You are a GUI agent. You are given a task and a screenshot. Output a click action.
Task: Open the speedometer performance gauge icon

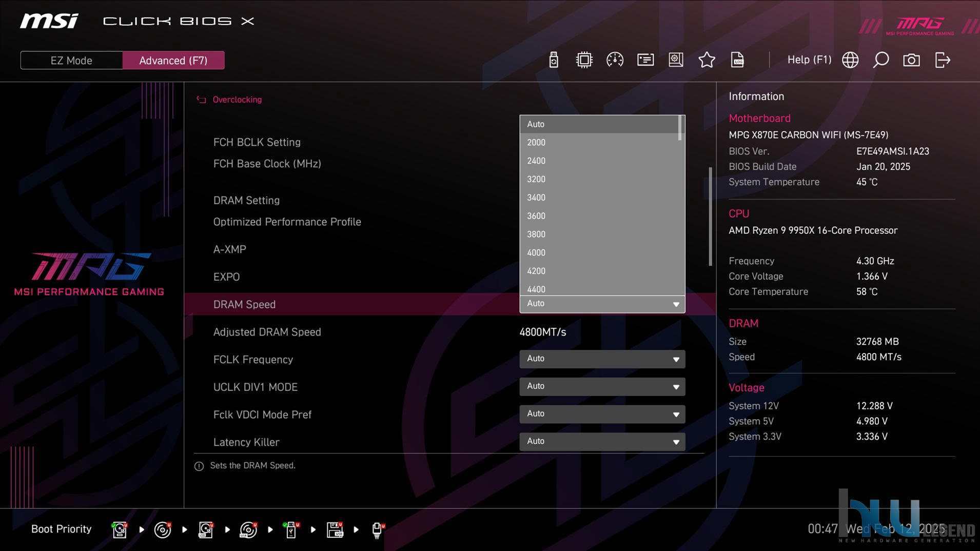[615, 60]
